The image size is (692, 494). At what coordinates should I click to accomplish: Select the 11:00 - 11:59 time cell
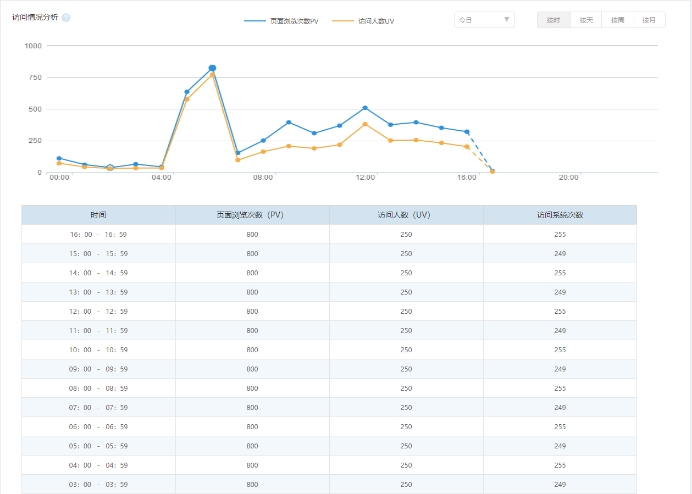tap(98, 330)
